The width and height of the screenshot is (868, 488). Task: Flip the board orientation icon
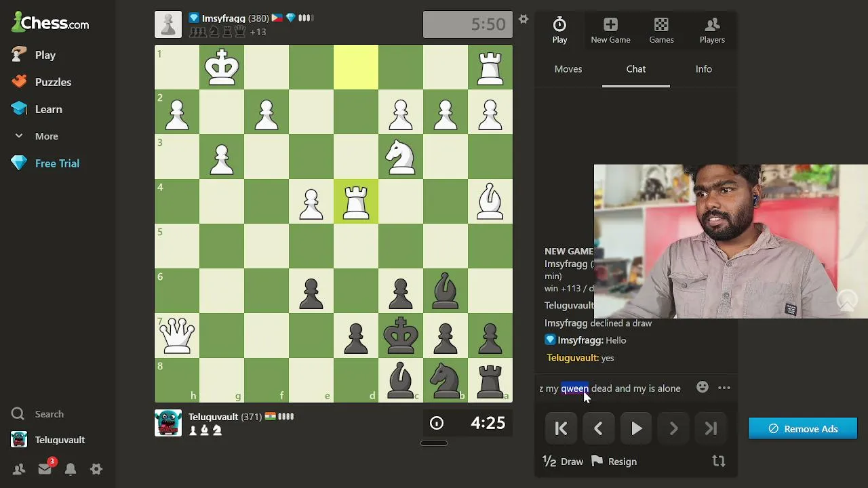[719, 462]
